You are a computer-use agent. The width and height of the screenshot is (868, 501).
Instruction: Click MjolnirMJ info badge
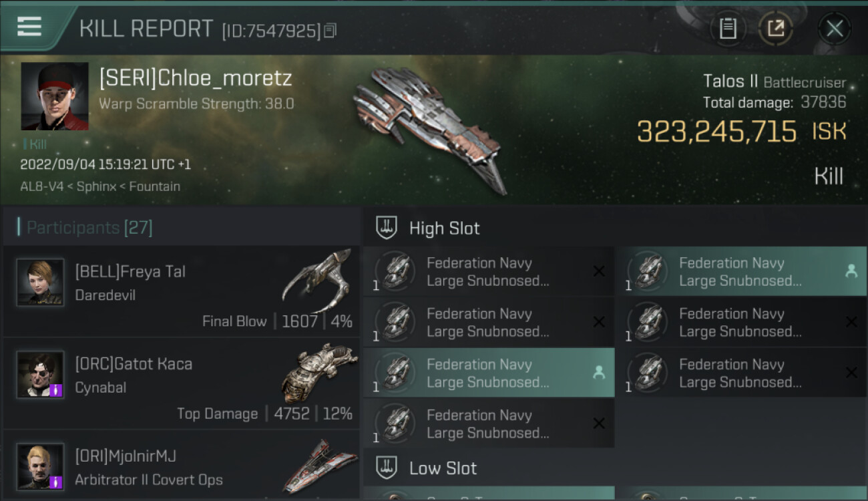57,482
